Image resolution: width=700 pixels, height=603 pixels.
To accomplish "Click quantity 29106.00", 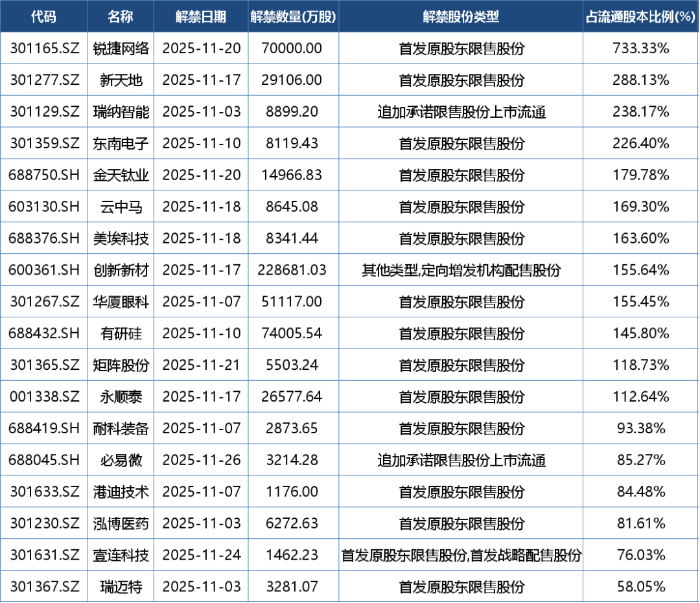I will (292, 80).
